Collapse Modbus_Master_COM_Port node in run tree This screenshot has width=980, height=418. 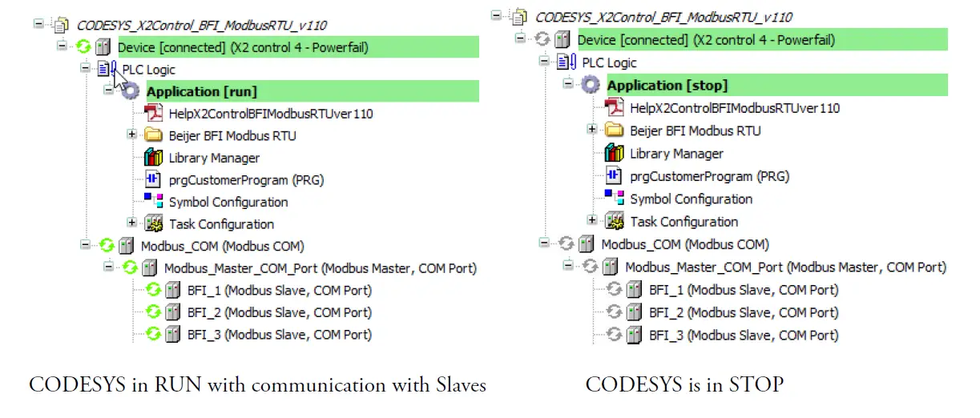(108, 268)
